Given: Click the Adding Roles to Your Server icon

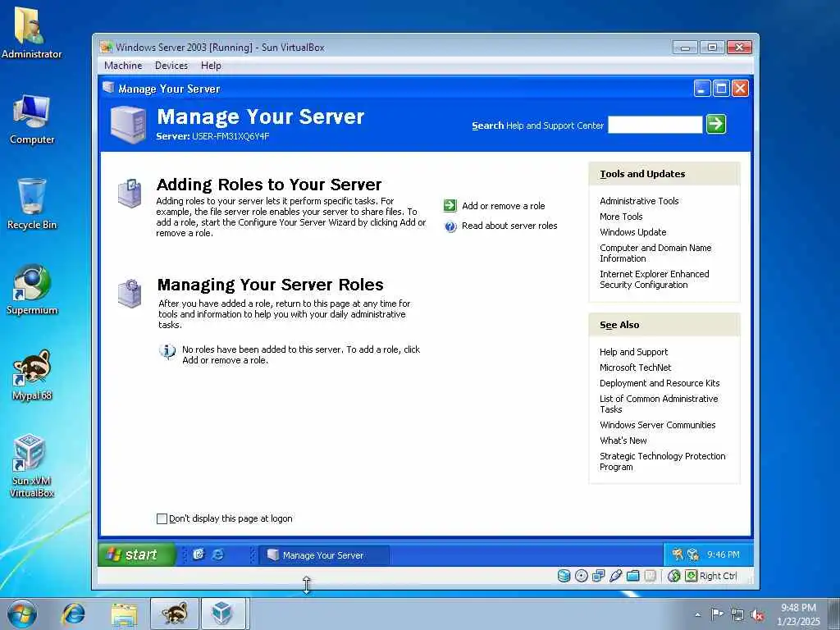Looking at the screenshot, I should click(x=130, y=193).
